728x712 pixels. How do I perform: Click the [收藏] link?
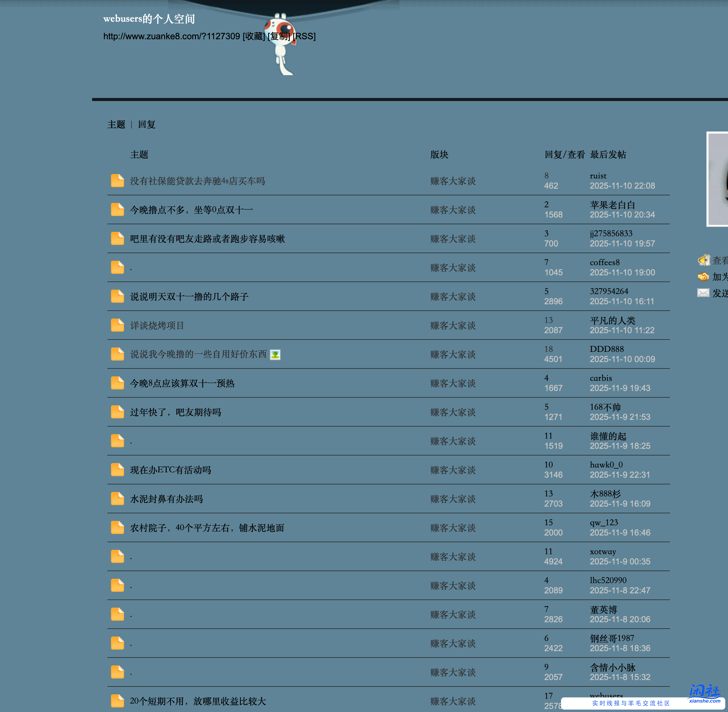[253, 36]
